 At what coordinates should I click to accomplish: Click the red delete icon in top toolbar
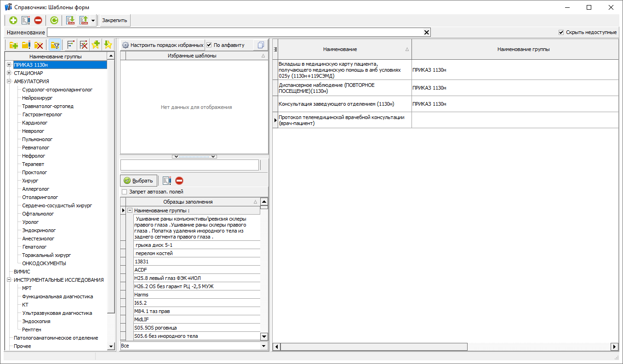click(38, 20)
